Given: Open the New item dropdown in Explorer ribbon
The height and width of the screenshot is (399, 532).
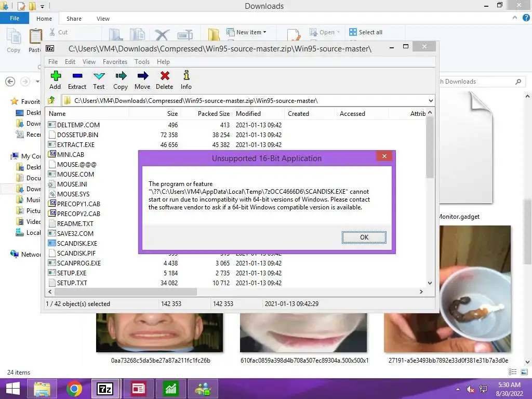Looking at the screenshot, I should [247, 32].
